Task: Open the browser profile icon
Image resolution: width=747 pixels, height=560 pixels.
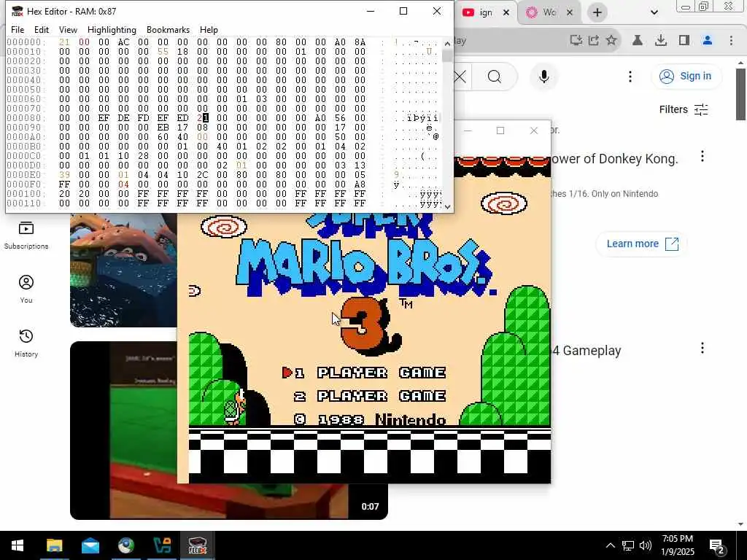Action: click(x=708, y=41)
